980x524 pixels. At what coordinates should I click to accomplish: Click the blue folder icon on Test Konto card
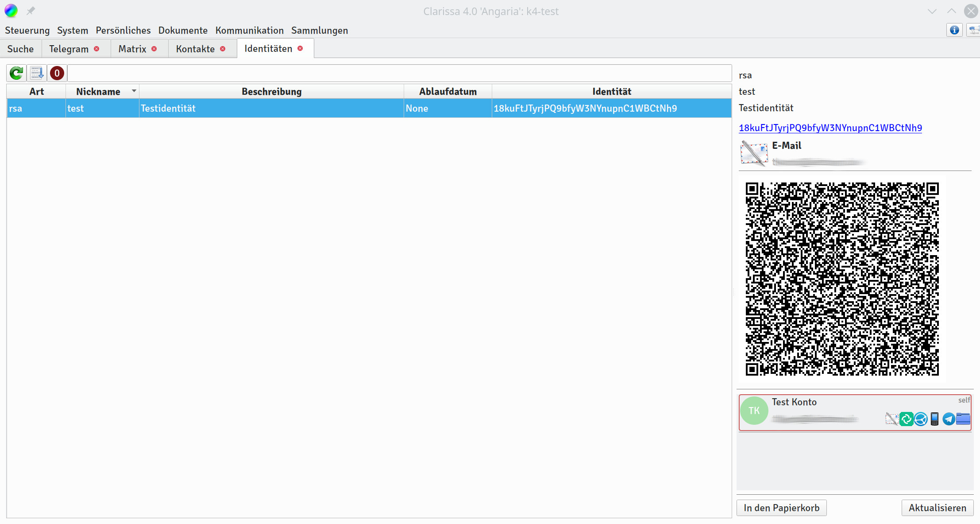(963, 419)
